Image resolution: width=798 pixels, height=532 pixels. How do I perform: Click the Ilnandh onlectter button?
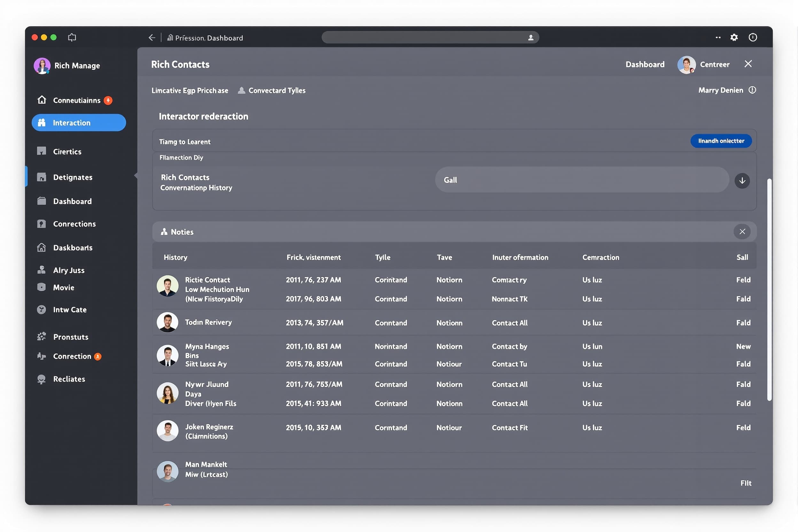point(721,141)
